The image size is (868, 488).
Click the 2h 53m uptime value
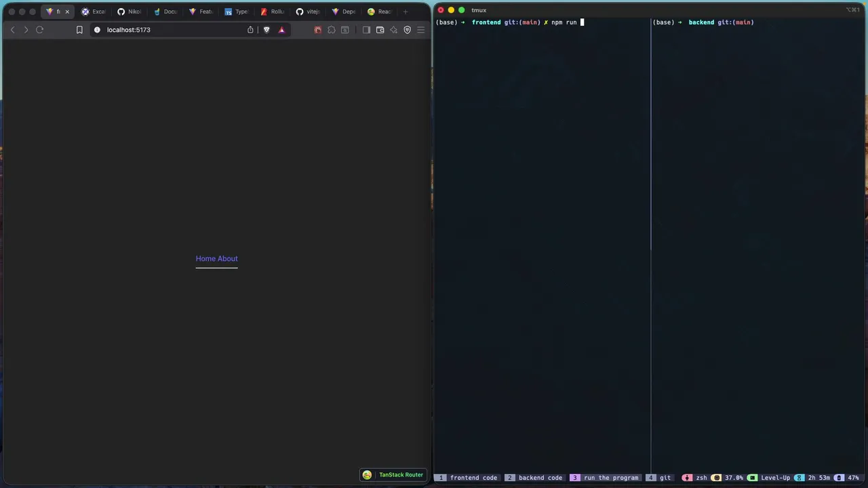point(819,478)
